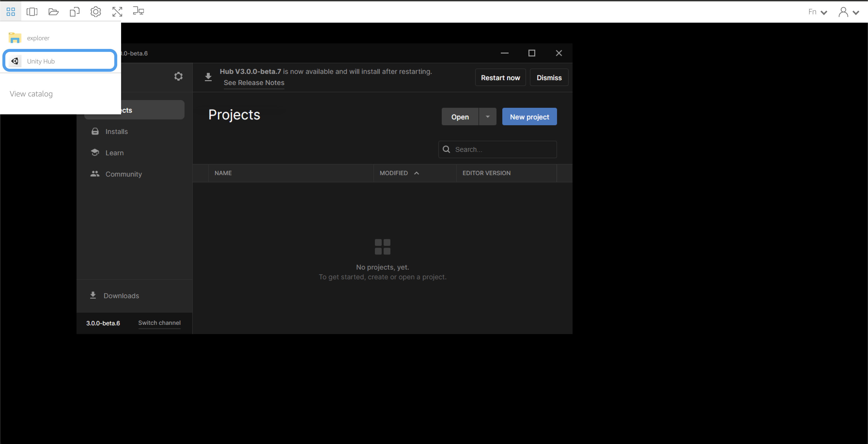Open the file folder icon in toolbar
868x444 pixels.
[53, 12]
